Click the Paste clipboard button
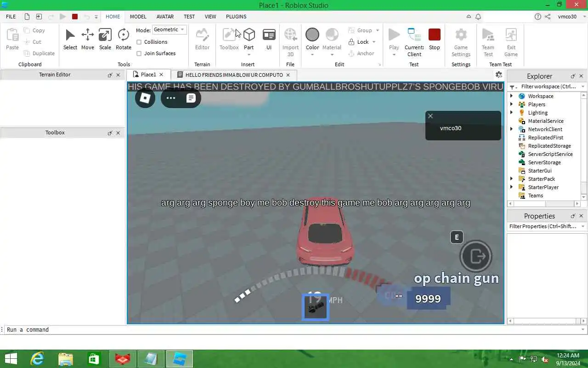Screen dimensions: 588x368 12,39
